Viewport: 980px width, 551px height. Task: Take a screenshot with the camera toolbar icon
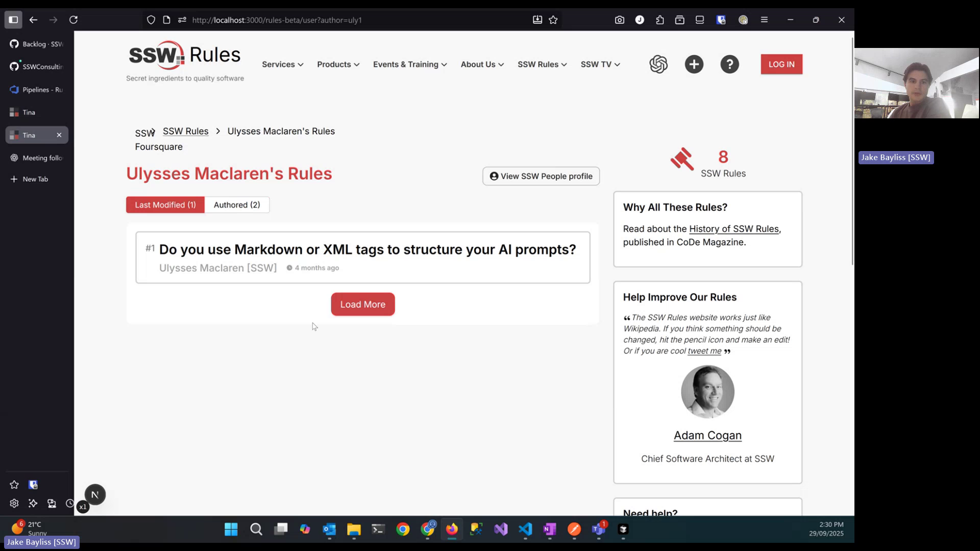(619, 20)
